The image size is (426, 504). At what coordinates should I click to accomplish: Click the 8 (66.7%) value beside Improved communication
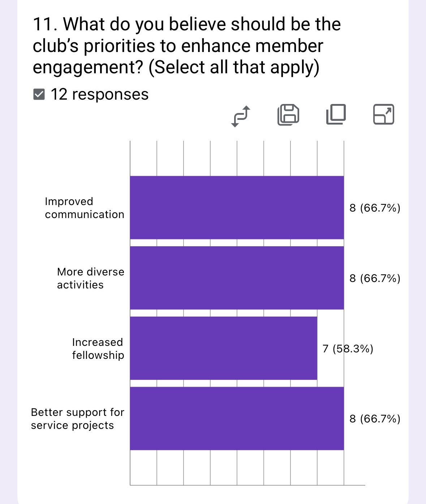375,208
